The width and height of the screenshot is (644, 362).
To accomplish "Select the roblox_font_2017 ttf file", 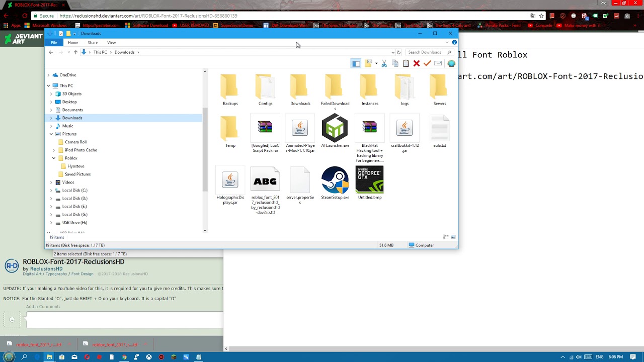I will pyautogui.click(x=265, y=191).
